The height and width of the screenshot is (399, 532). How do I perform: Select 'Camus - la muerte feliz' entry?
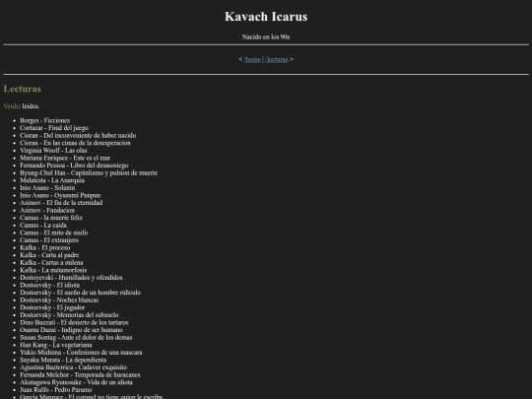click(51, 218)
